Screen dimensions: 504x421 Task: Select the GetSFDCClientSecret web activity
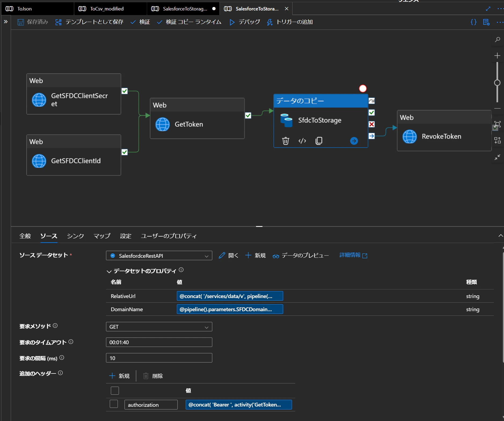coord(74,94)
